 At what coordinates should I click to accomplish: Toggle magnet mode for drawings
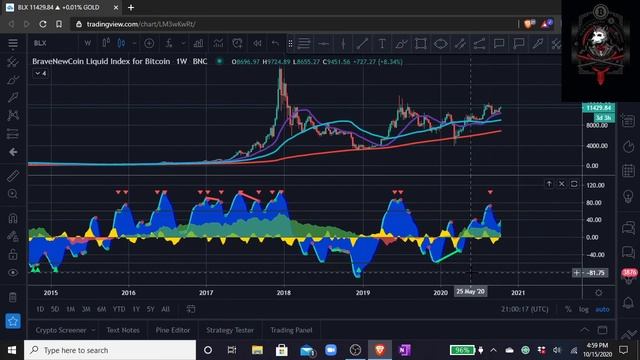click(x=13, y=218)
